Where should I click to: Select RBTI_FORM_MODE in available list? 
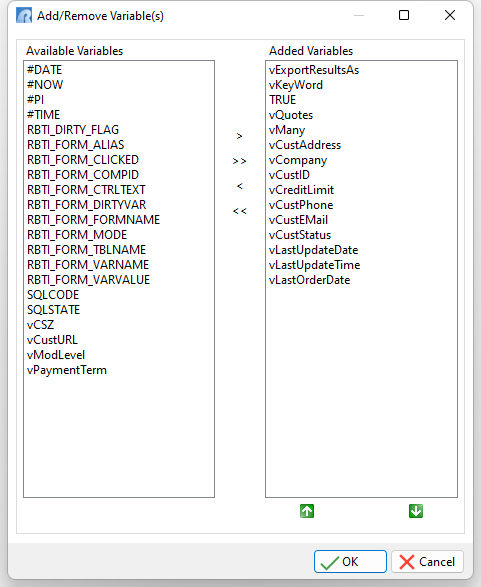77,235
